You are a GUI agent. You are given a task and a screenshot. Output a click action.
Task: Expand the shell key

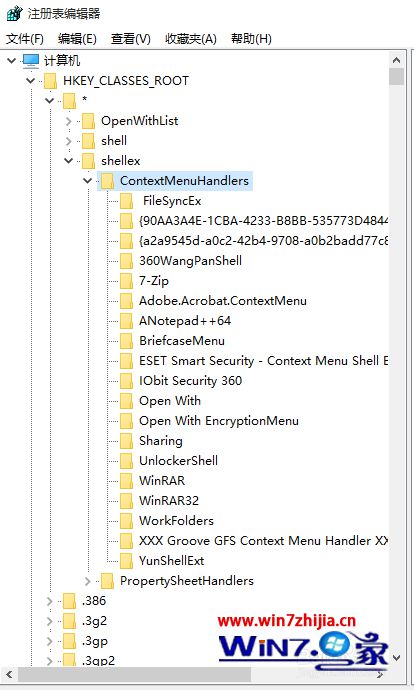coord(69,141)
